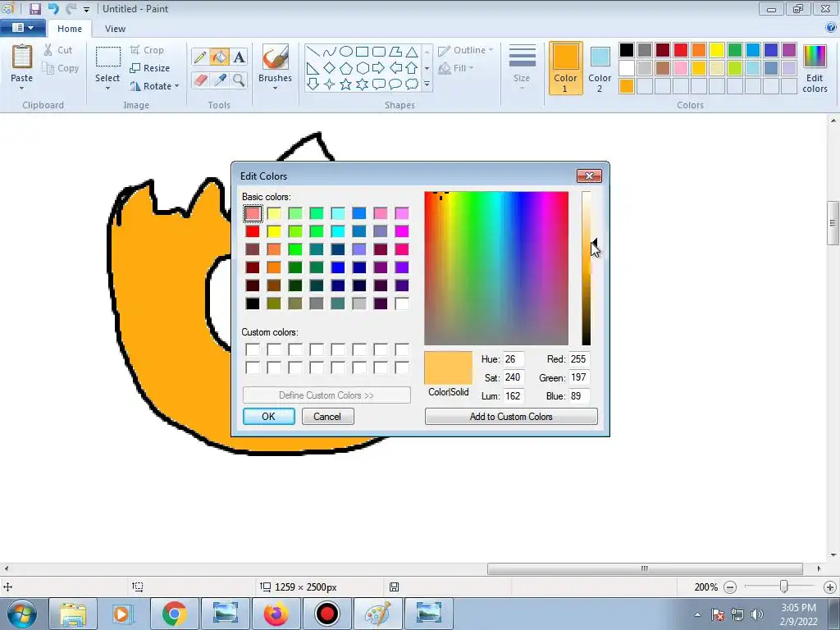The height and width of the screenshot is (630, 840).
Task: Open the Resize image option
Action: coord(150,68)
